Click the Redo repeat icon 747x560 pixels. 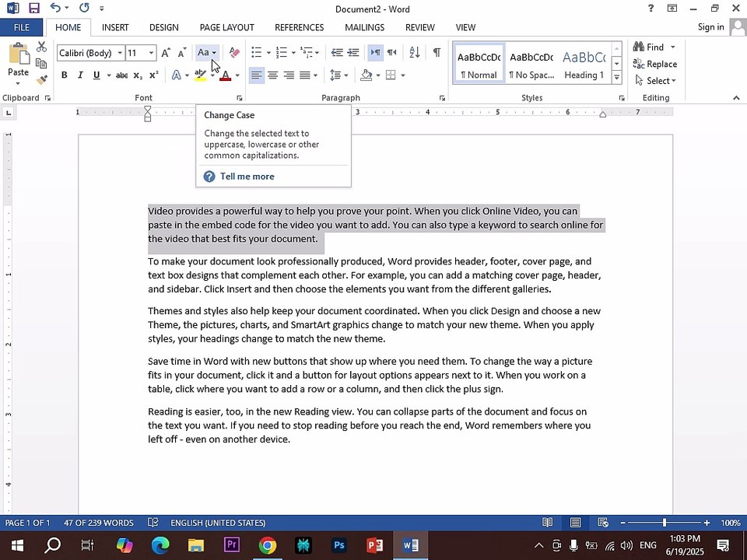tap(84, 8)
